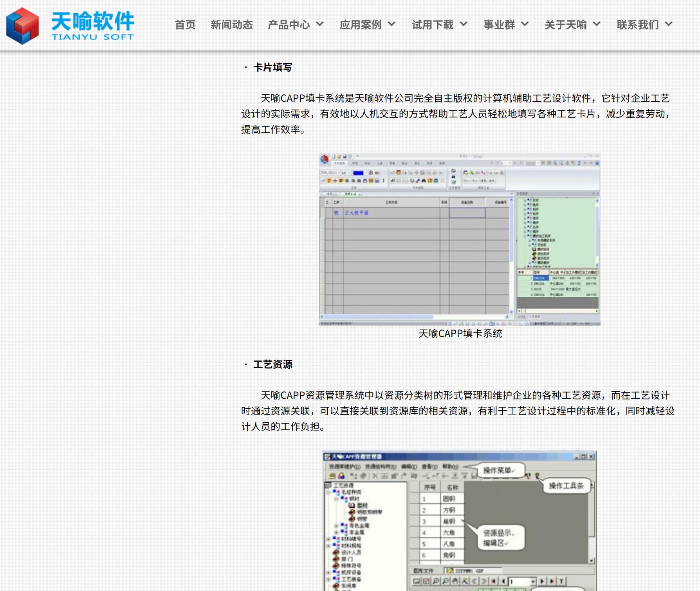Click the magnifier zoom icon below 图库文件
This screenshot has height=591, width=700.
[x=435, y=581]
